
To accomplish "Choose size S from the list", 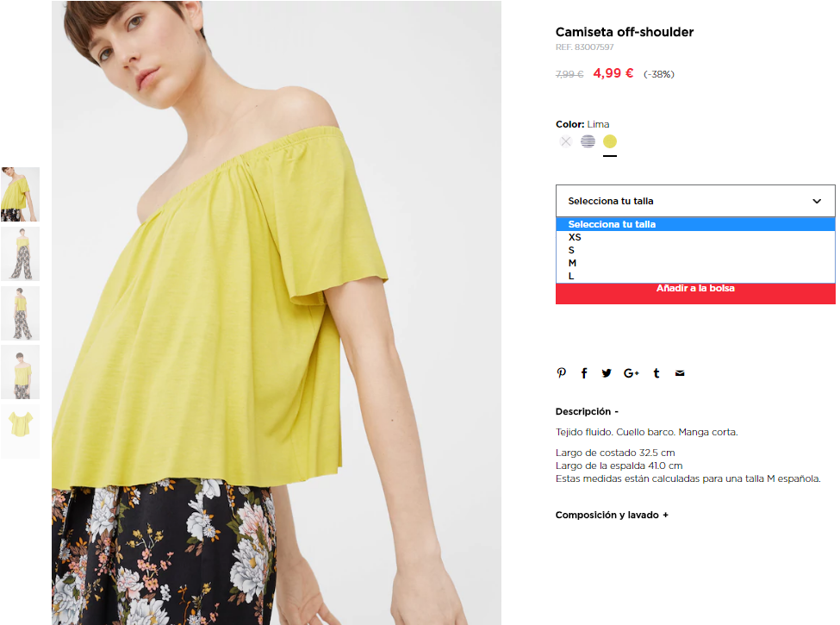I will point(695,250).
